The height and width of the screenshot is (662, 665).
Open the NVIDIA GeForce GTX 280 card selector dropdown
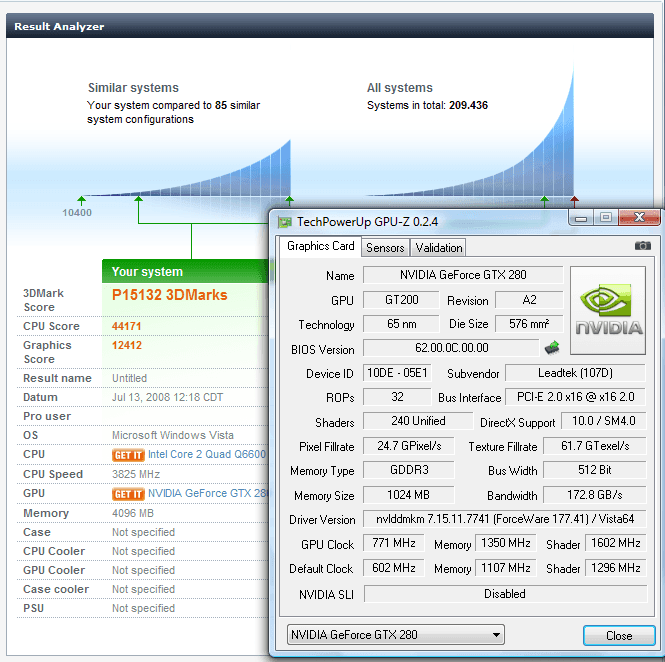click(x=396, y=634)
